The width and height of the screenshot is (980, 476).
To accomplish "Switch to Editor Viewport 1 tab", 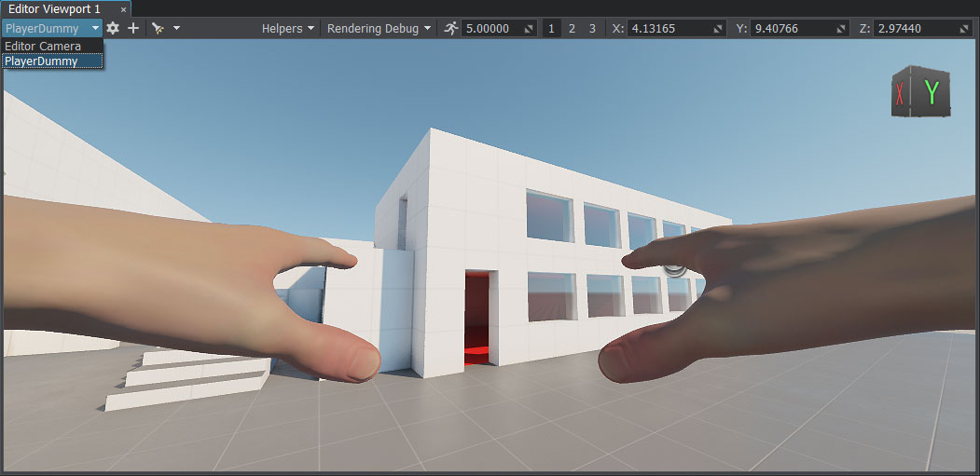I will (54, 8).
